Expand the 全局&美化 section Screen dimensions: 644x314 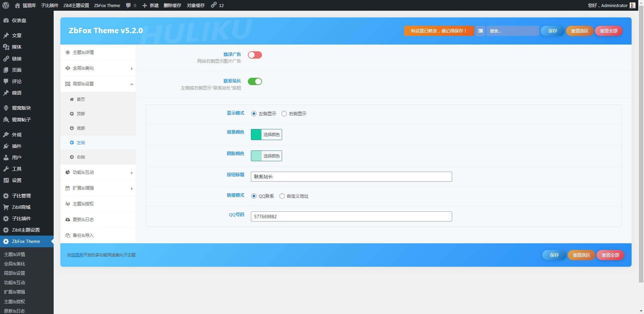pyautogui.click(x=98, y=68)
